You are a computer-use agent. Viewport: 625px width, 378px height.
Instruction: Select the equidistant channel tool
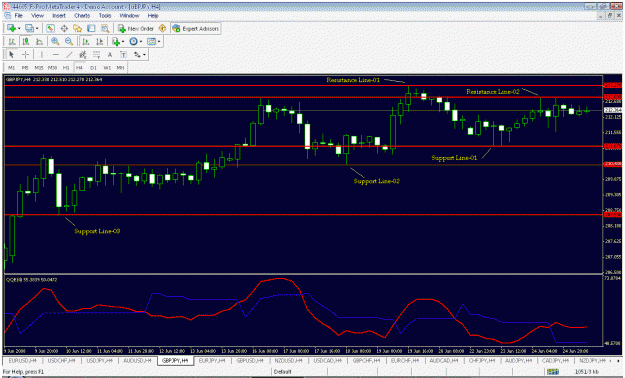point(83,55)
